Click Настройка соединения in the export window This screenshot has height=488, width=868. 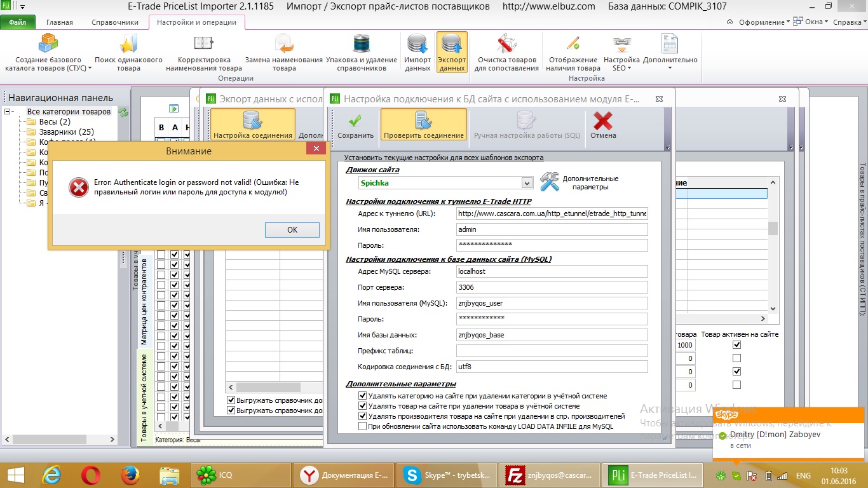click(x=253, y=125)
